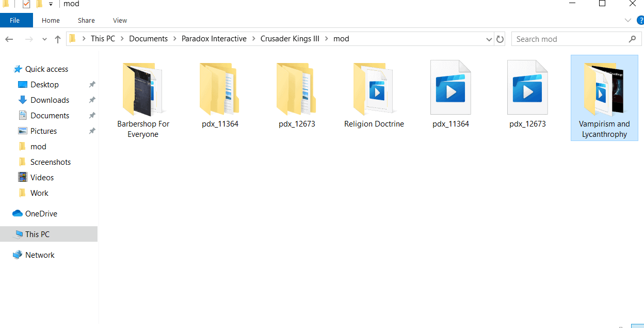Image resolution: width=644 pixels, height=328 pixels.
Task: Jump to Paradox Interactive in address path
Action: (x=214, y=39)
